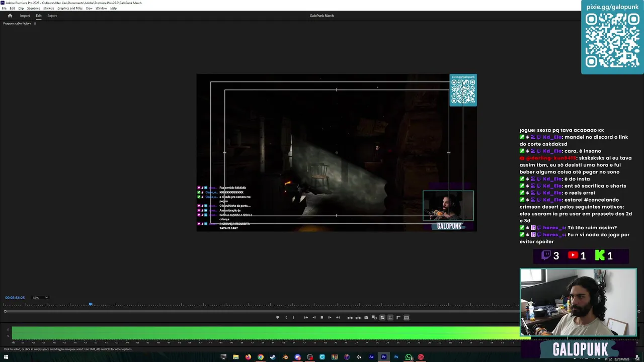Open Photoshop from taskbar

click(396, 357)
